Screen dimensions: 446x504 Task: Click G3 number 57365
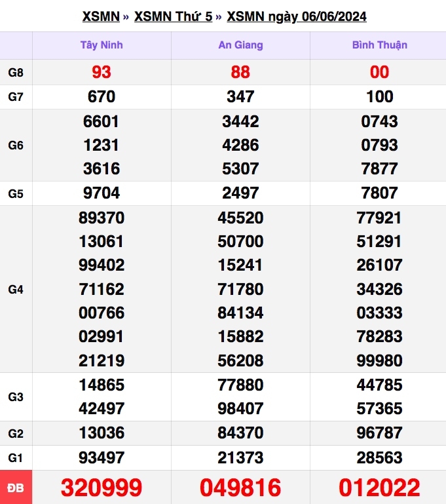coord(380,408)
